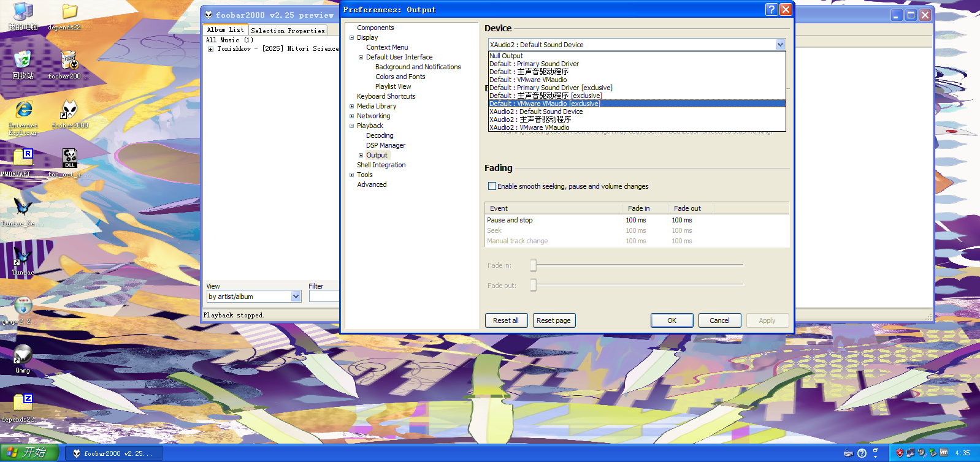Select the depends22 zip archive icon
The height and width of the screenshot is (462, 980).
(23, 408)
